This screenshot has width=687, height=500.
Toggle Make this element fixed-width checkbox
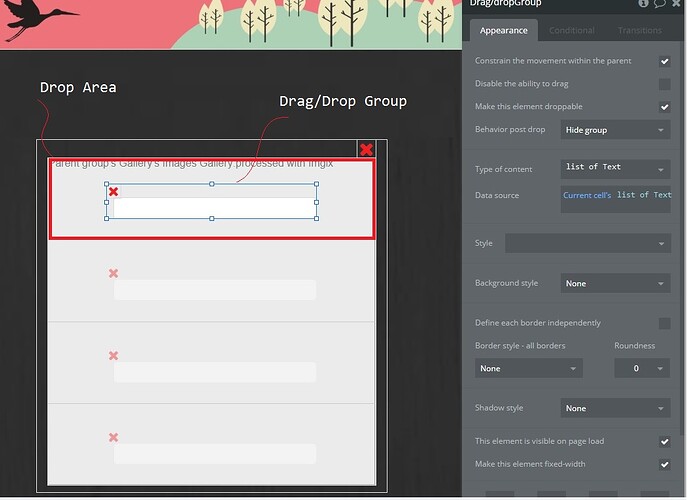click(x=665, y=464)
